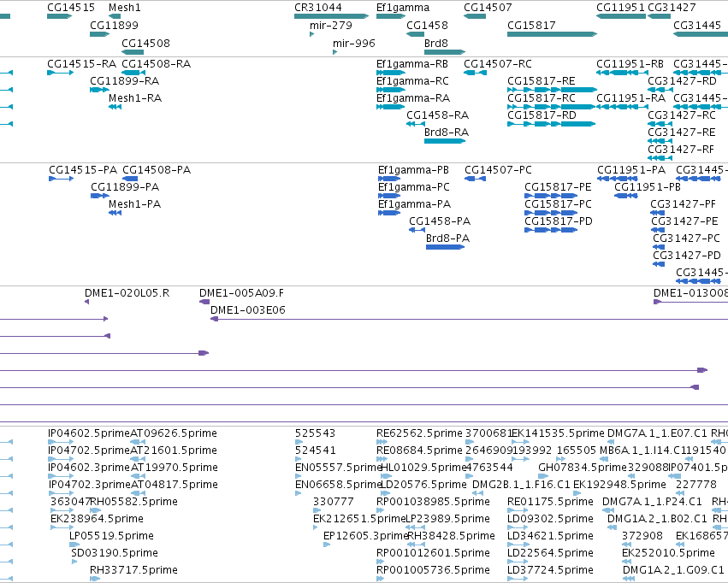
Task: Open the "GH07834.5prime" EST label
Action: click(x=583, y=468)
